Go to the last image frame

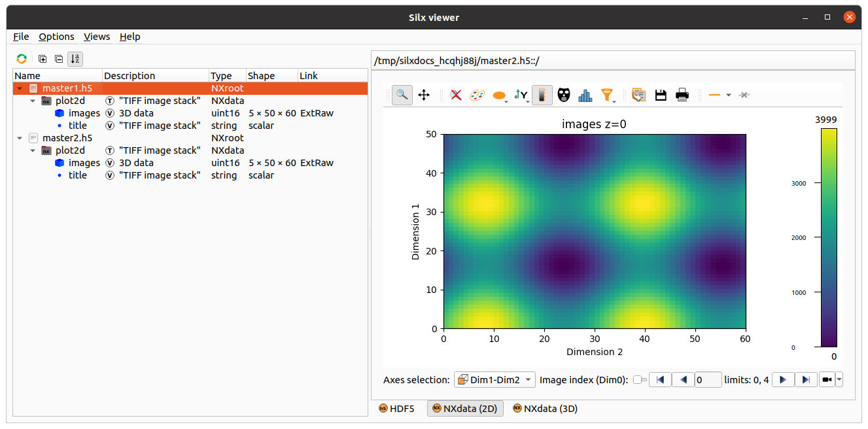807,380
